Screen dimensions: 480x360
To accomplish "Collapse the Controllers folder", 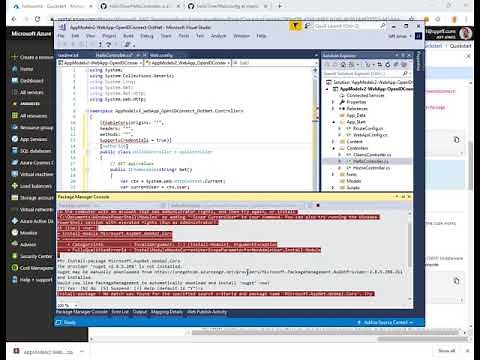I will [x=333, y=148].
